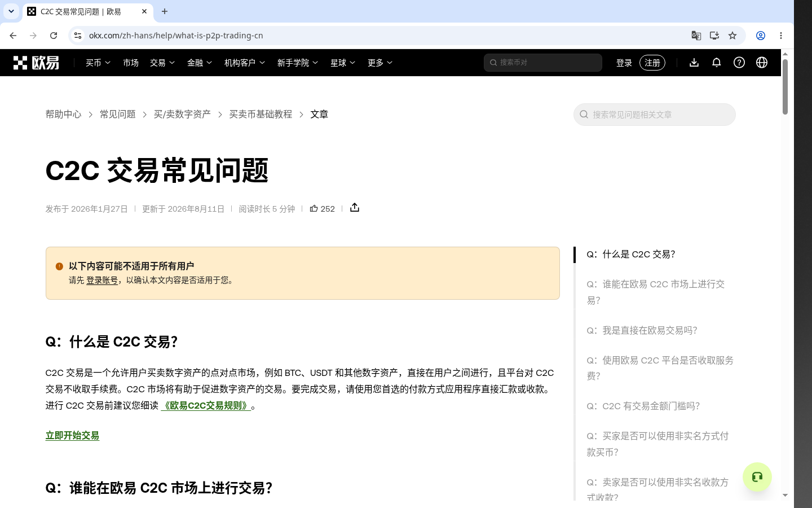Image resolution: width=812 pixels, height=508 pixels.
Task: Expand the 更多 dropdown menu
Action: [380, 63]
